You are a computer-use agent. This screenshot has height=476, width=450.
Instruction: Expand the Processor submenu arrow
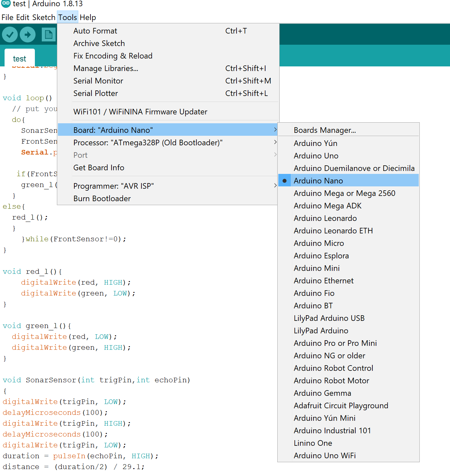275,142
